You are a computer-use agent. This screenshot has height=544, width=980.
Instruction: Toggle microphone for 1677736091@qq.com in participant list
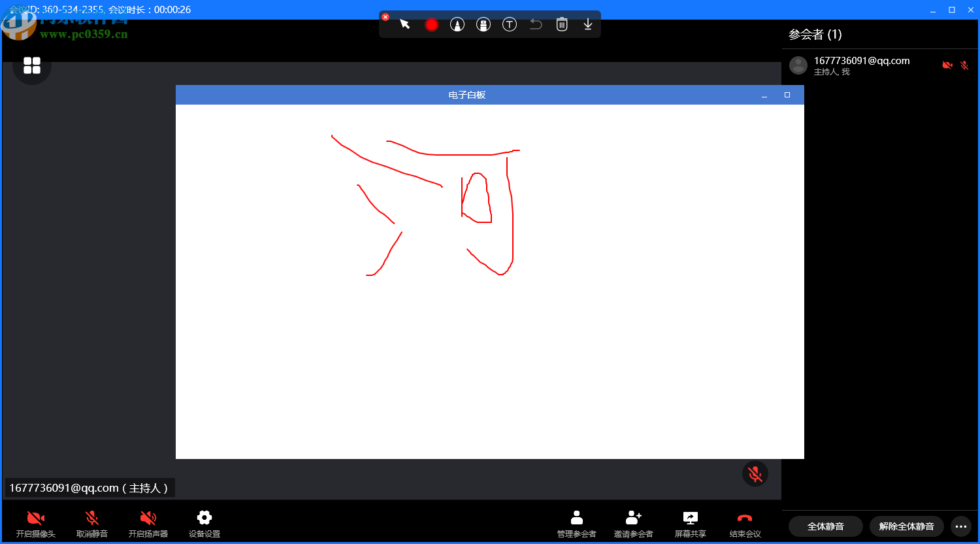click(964, 65)
